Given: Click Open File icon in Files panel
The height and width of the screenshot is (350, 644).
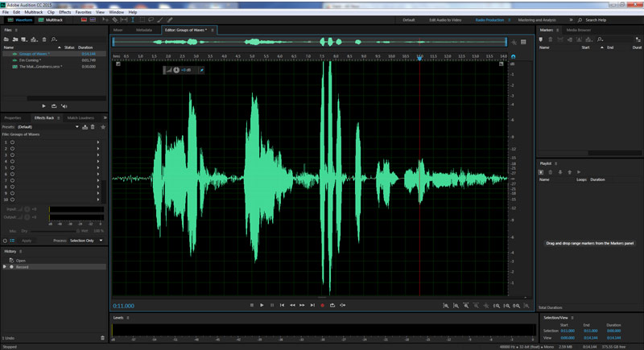Looking at the screenshot, I should click(x=6, y=39).
